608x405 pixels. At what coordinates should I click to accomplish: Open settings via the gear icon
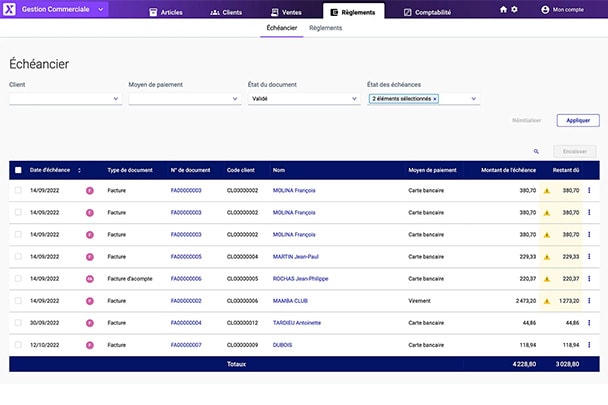tap(515, 9)
